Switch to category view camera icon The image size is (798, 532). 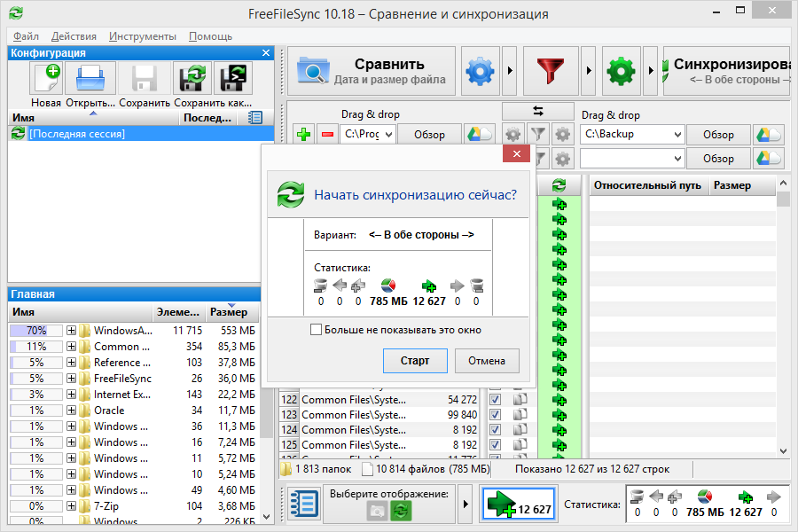tap(377, 511)
